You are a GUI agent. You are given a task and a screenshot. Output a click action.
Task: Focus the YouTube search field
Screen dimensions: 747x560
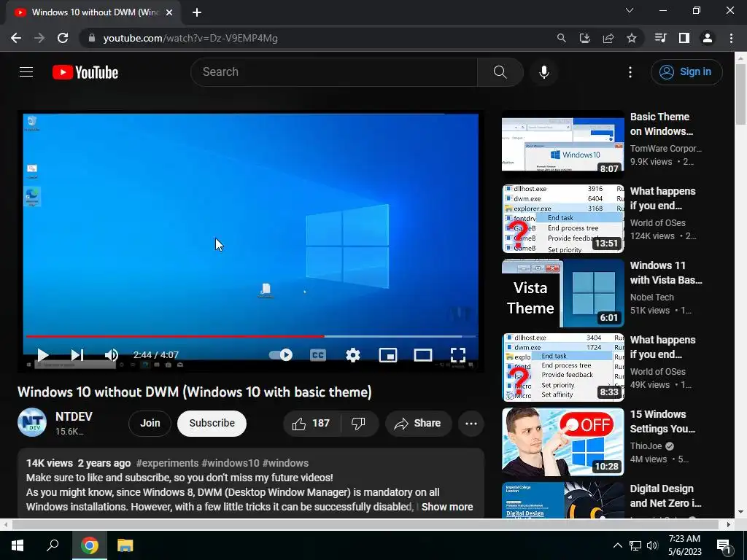tap(333, 72)
